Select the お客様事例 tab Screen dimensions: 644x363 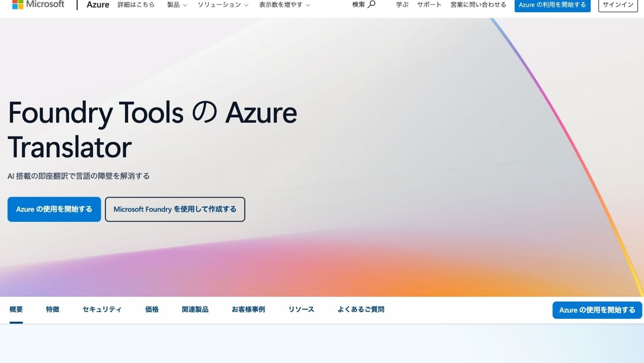(248, 309)
